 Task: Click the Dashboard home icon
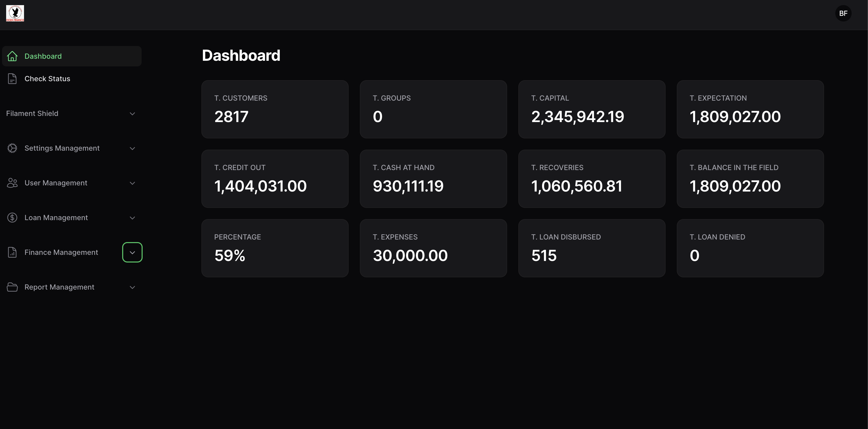pos(12,56)
